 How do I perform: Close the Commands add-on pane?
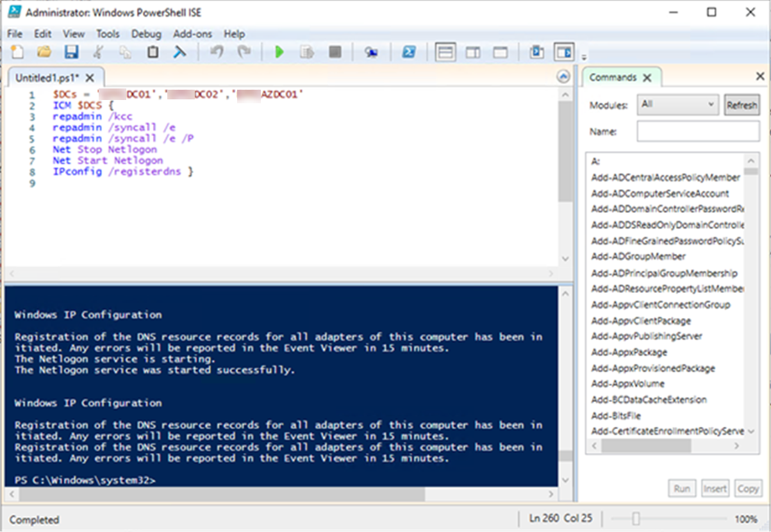[760, 77]
